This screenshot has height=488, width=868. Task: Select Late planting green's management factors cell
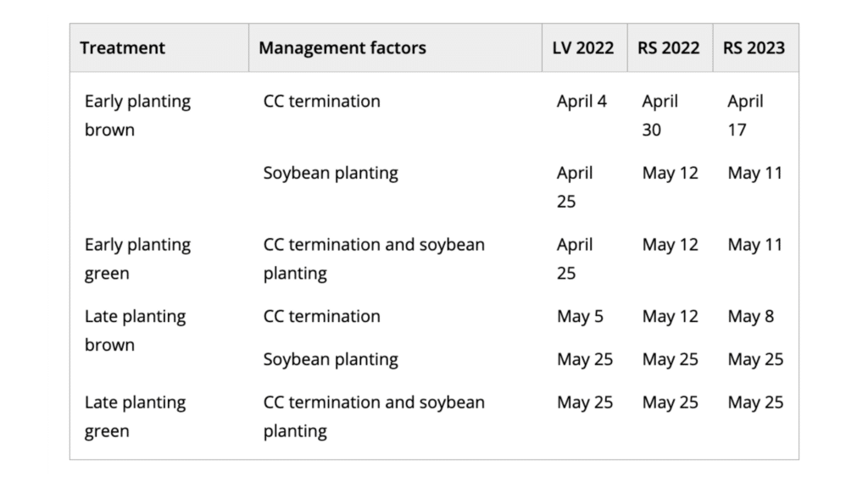(x=374, y=416)
